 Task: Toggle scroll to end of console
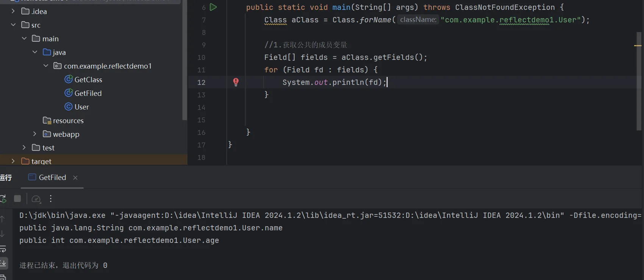coord(3,263)
